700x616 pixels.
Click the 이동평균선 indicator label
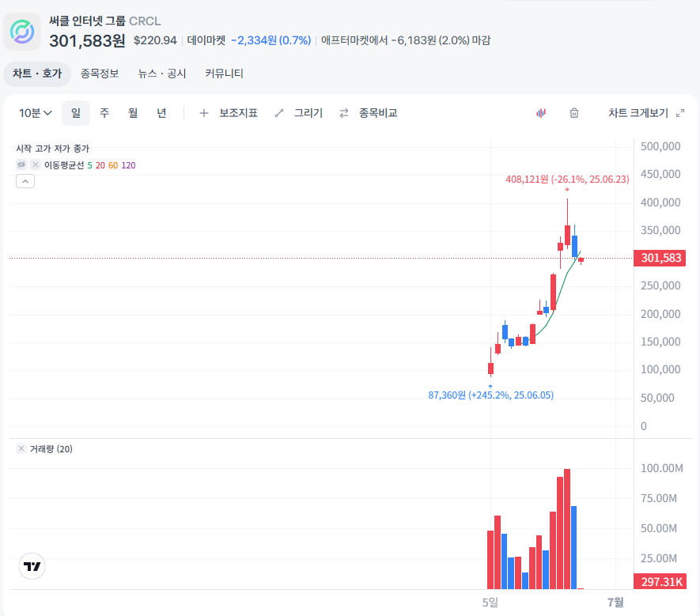click(64, 165)
